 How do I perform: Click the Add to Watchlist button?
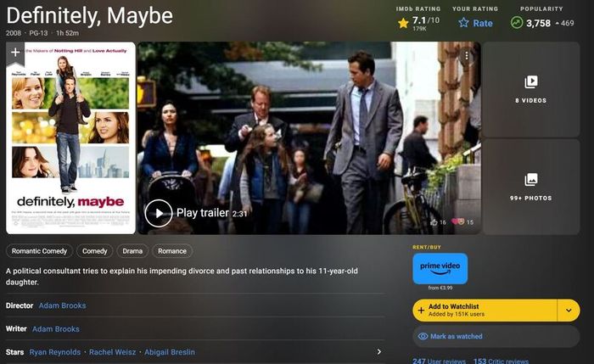tap(485, 311)
